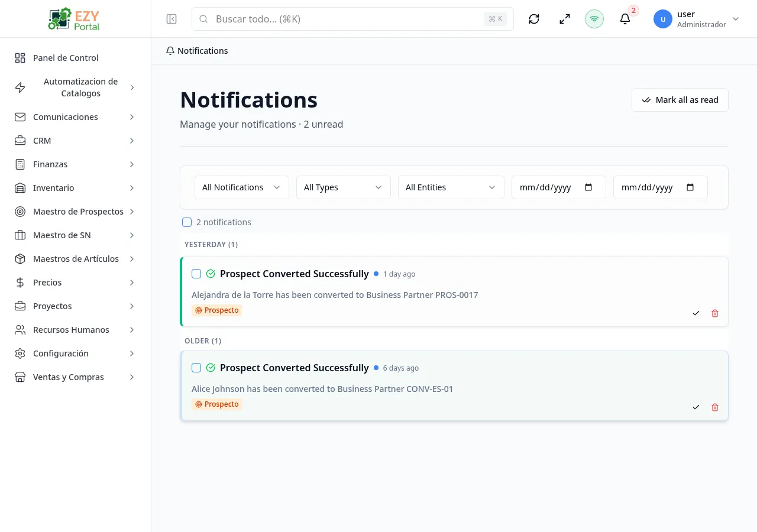
Task: Toggle fullscreen with the expand arrows icon
Action: pos(565,19)
